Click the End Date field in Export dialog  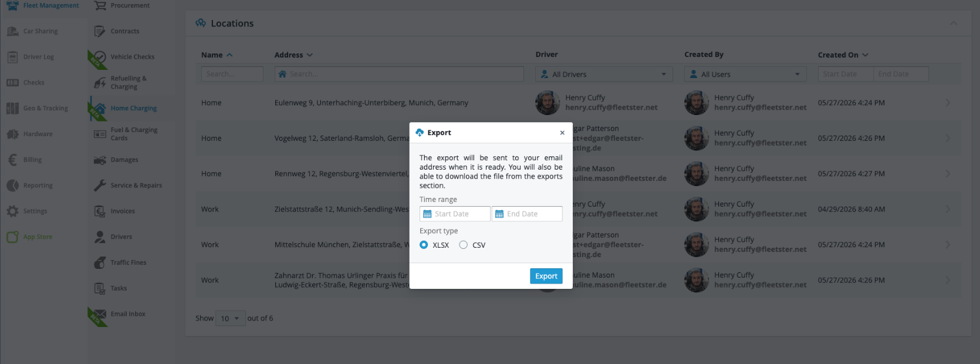[x=527, y=214]
